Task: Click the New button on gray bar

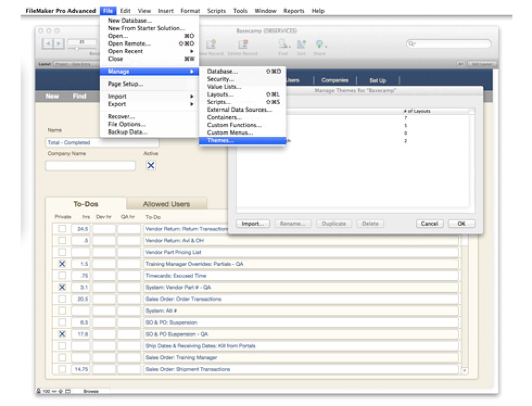Action: pyautogui.click(x=52, y=96)
